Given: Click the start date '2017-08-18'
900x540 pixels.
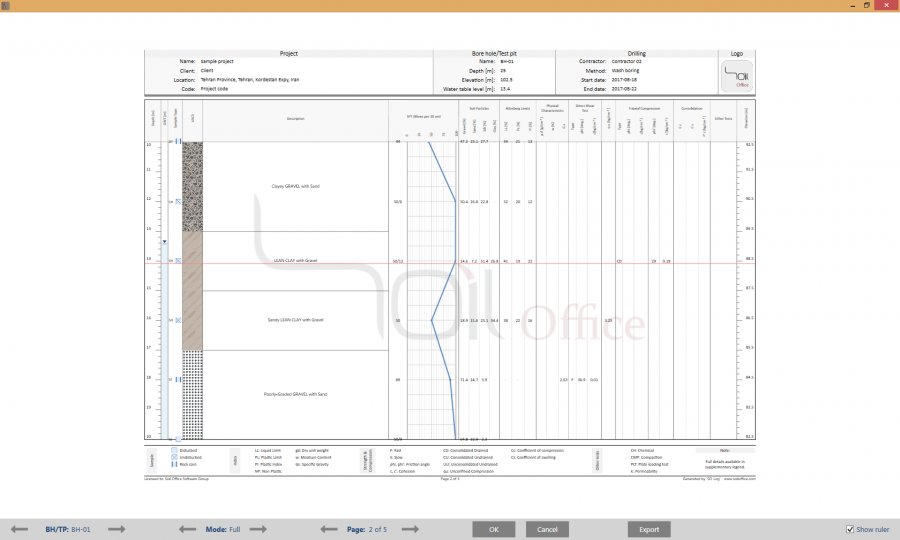Looking at the screenshot, I should pyautogui.click(x=624, y=80).
